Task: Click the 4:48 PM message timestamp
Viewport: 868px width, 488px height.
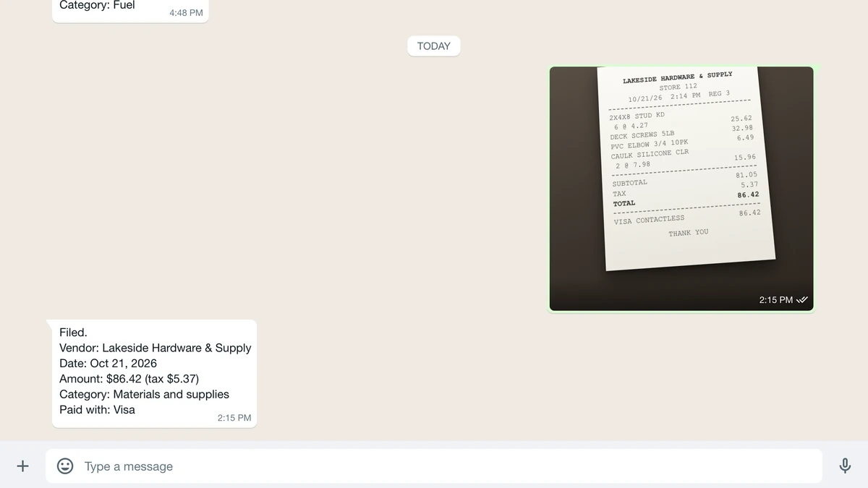Action: click(186, 13)
